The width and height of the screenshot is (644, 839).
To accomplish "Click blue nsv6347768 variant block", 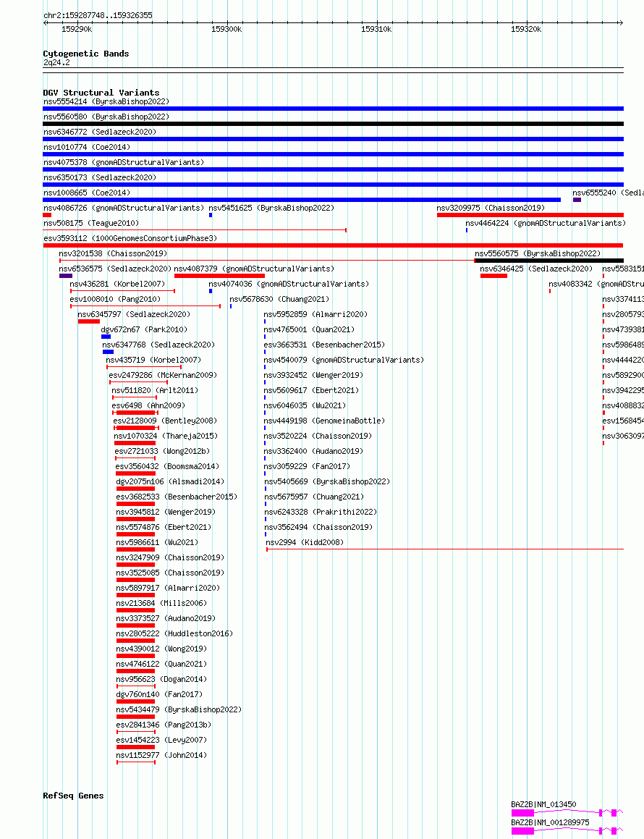I will (x=108, y=352).
